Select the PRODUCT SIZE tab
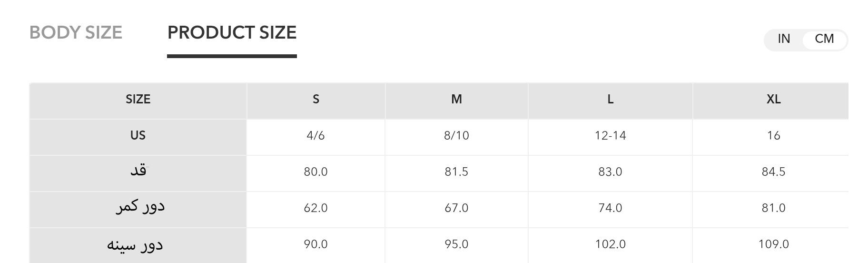 pyautogui.click(x=232, y=33)
